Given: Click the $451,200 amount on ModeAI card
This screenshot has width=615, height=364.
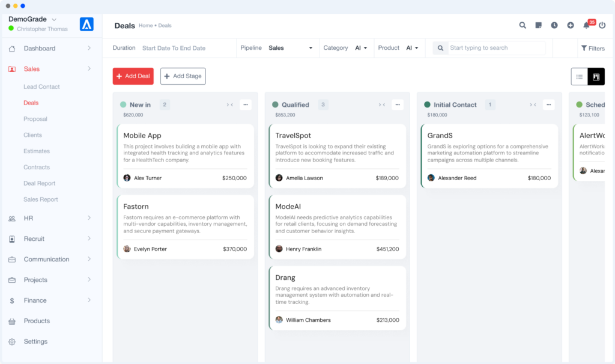Looking at the screenshot, I should (x=387, y=249).
